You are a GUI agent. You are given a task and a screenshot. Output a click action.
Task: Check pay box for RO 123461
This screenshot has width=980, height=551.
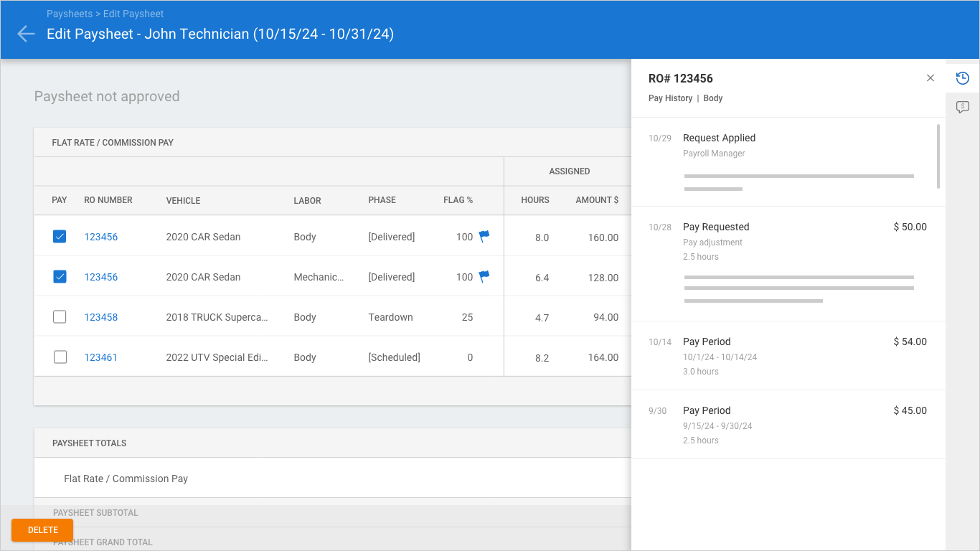[x=60, y=357]
